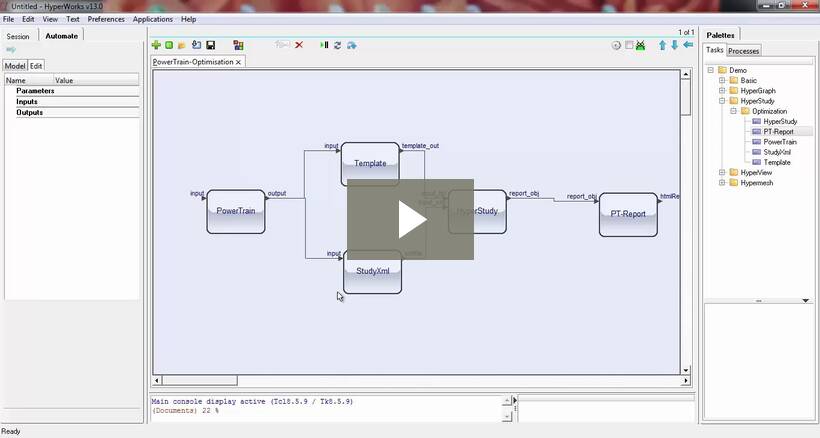Select the Model tab

15,66
